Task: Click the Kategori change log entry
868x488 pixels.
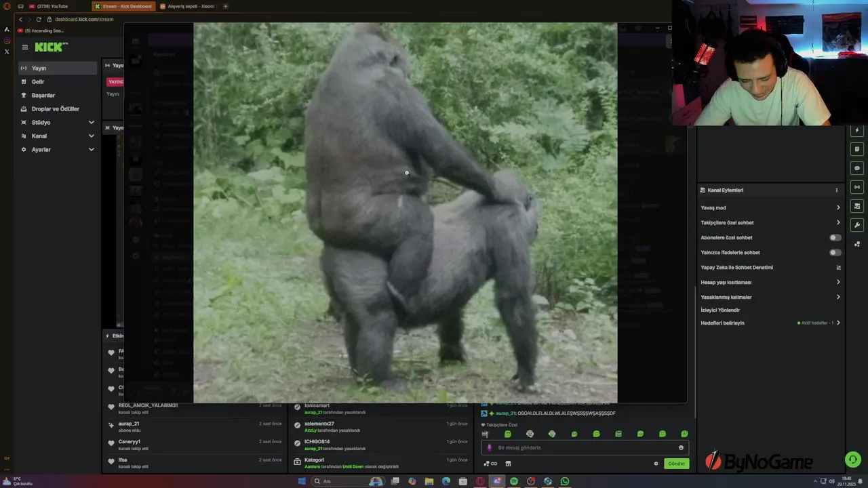Action: [x=380, y=463]
